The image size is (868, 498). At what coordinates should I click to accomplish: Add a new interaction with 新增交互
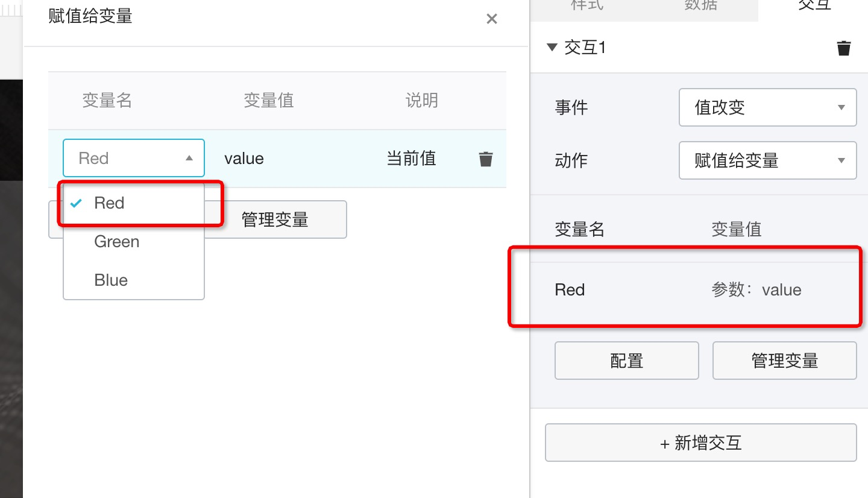701,443
